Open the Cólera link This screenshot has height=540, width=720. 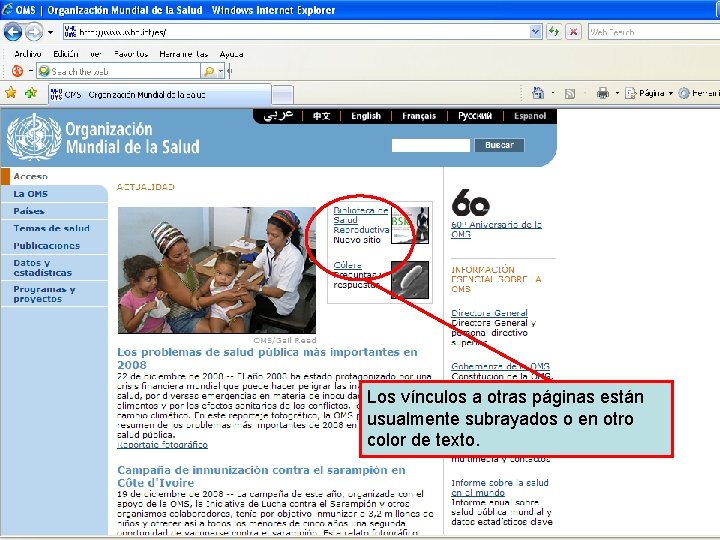348,265
